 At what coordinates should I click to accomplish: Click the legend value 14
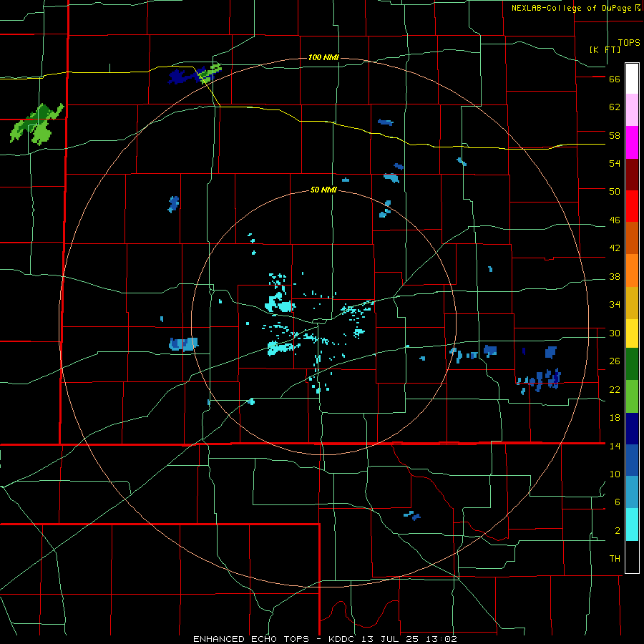(615, 446)
